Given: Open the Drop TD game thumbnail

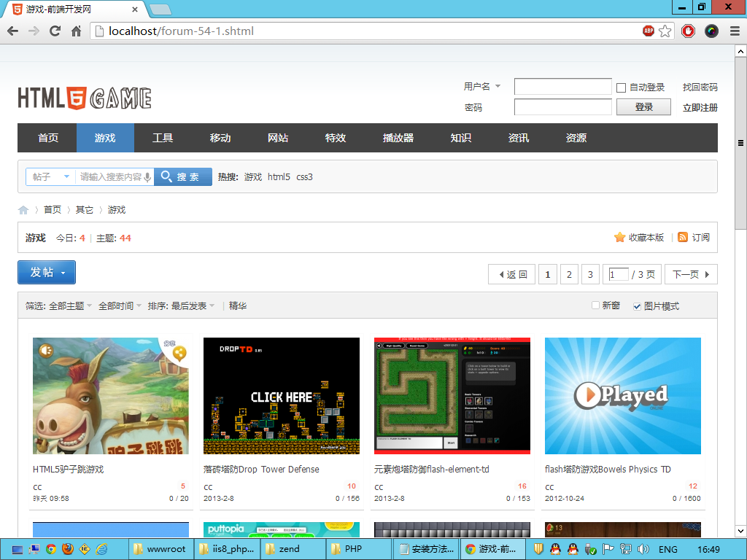Looking at the screenshot, I should (282, 396).
